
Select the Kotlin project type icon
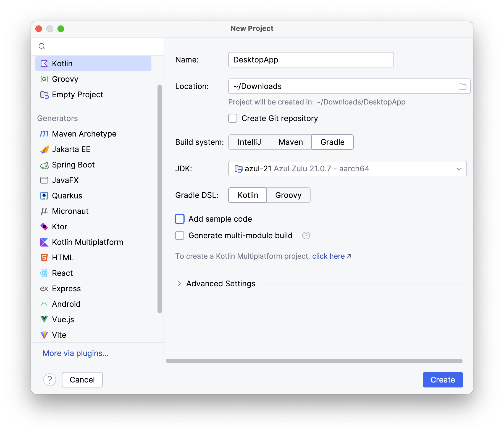click(44, 64)
